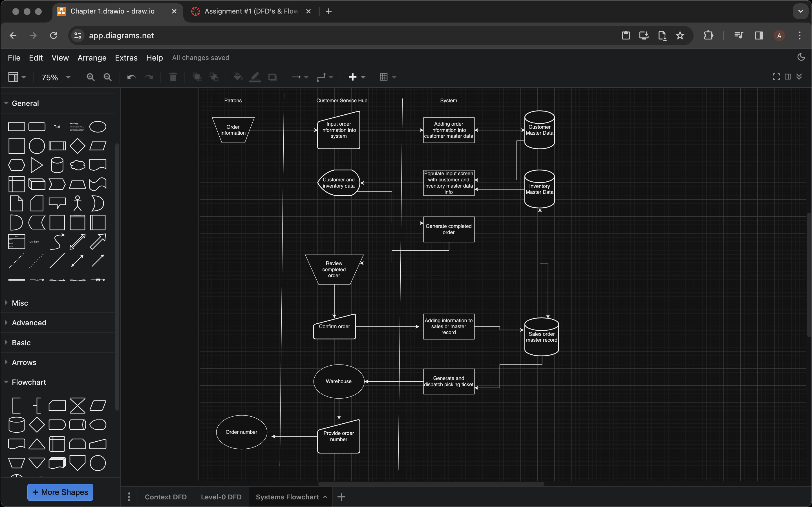Select the diamond shape in General palette

[x=77, y=146]
